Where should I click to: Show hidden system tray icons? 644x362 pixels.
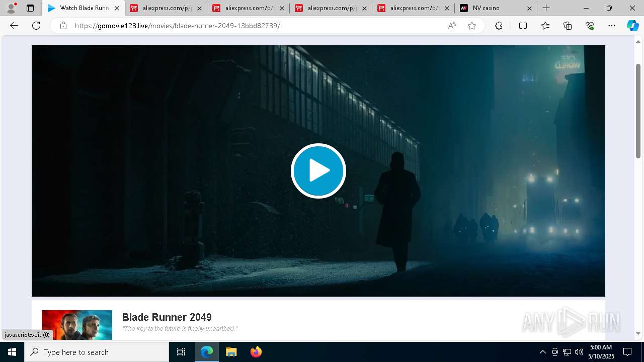pos(542,352)
